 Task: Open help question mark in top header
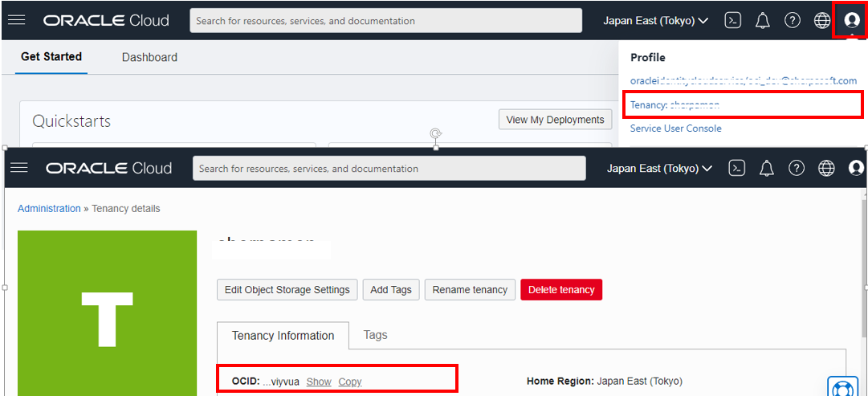tap(793, 21)
